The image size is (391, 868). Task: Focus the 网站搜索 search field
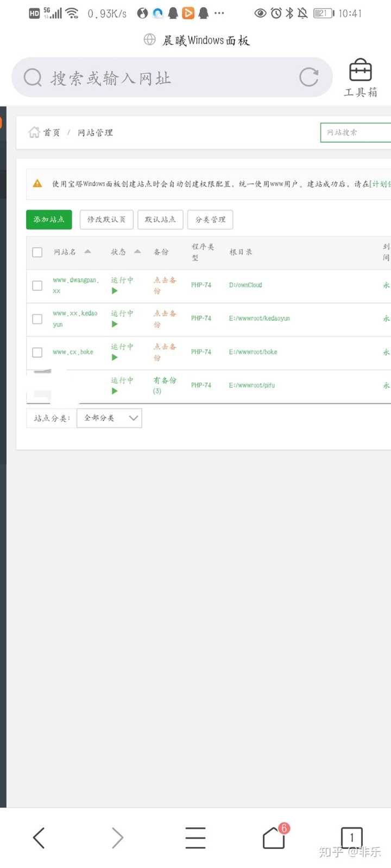(356, 132)
